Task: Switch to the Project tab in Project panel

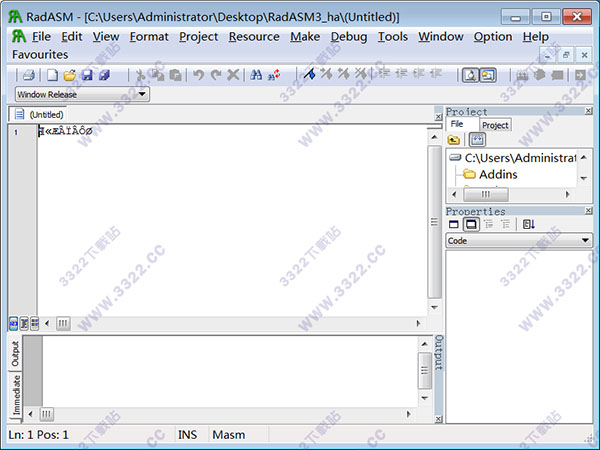Action: tap(495, 125)
